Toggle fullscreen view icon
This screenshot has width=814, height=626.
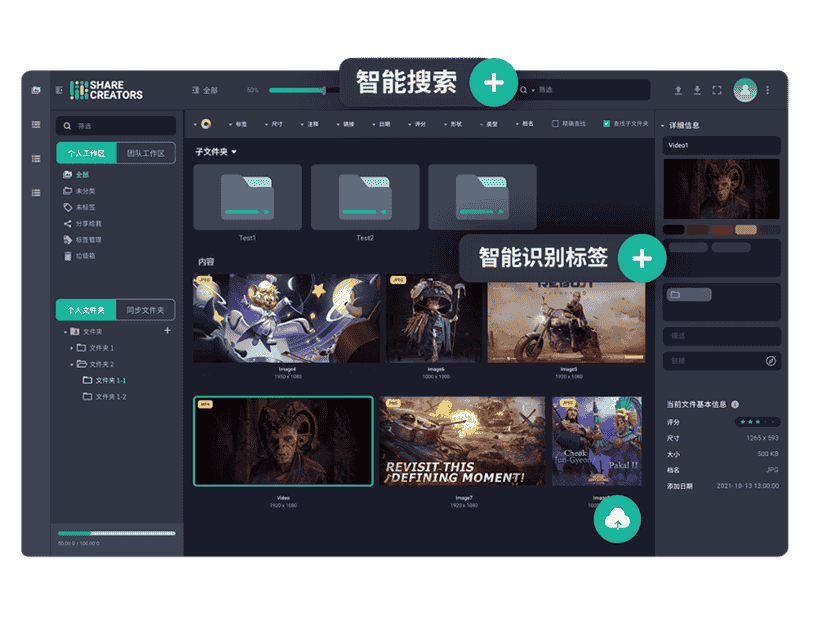[x=717, y=90]
